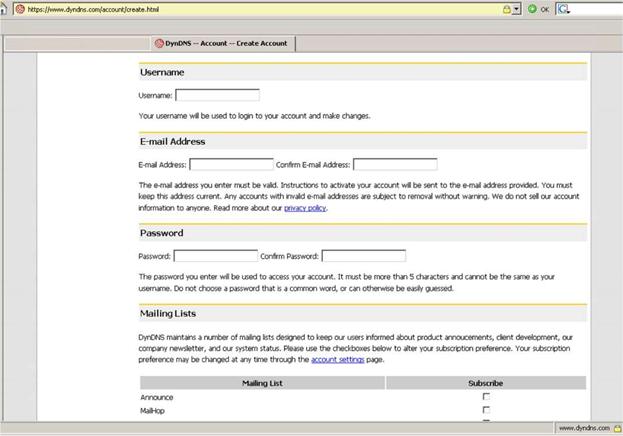Viewport: 623px width, 436px height.
Task: Open the account settings link
Action: point(338,359)
